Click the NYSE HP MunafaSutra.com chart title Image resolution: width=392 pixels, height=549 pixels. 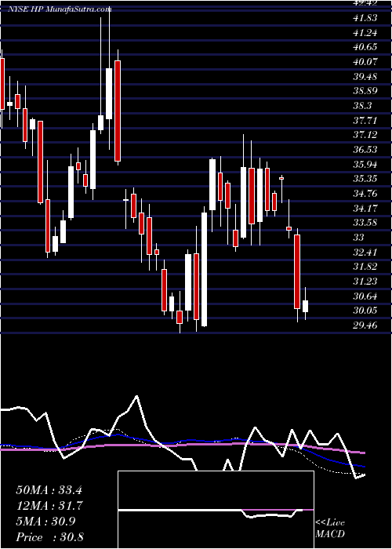coord(60,9)
